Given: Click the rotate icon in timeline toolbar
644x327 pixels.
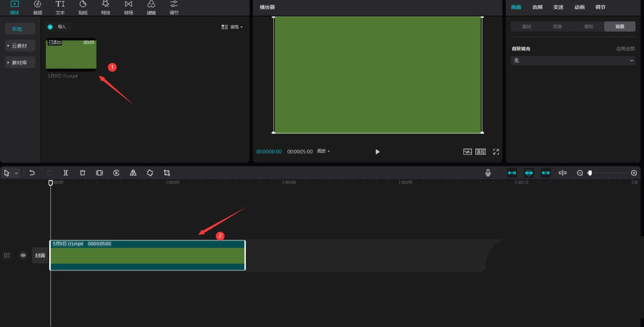Looking at the screenshot, I should pos(150,173).
